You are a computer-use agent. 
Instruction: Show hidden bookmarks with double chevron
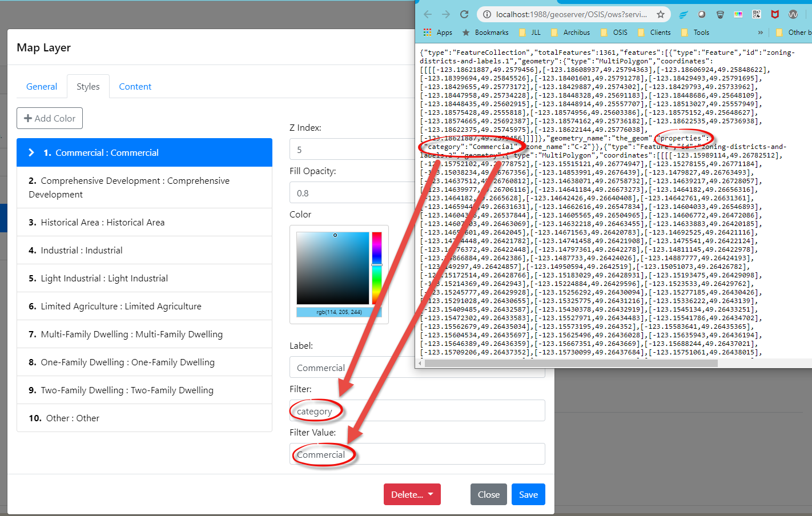(x=760, y=33)
